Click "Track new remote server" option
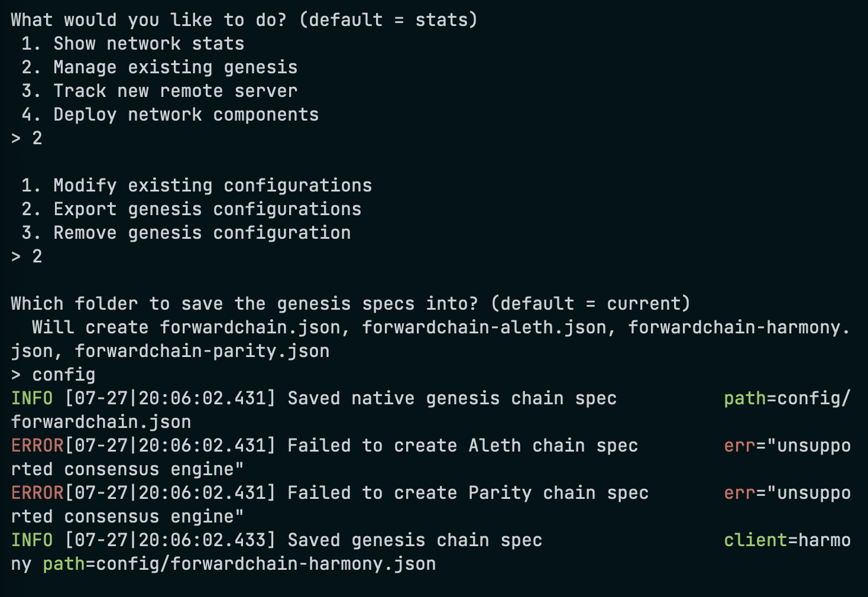Screen dimensions: 868x597 click(175, 91)
